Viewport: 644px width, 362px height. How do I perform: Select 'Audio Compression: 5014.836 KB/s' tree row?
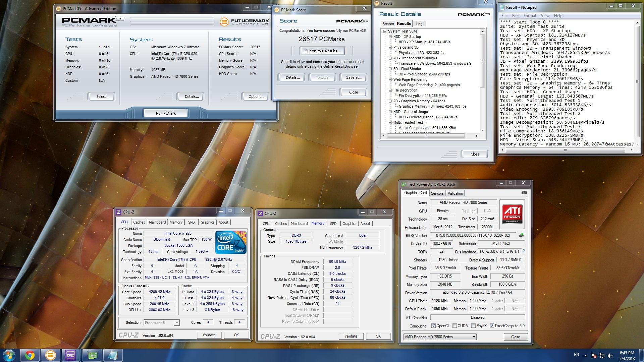[x=427, y=128]
